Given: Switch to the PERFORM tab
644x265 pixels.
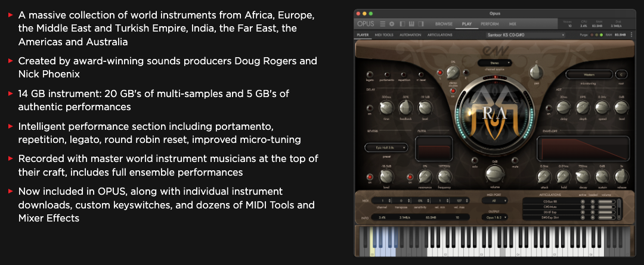Looking at the screenshot, I should click(490, 24).
